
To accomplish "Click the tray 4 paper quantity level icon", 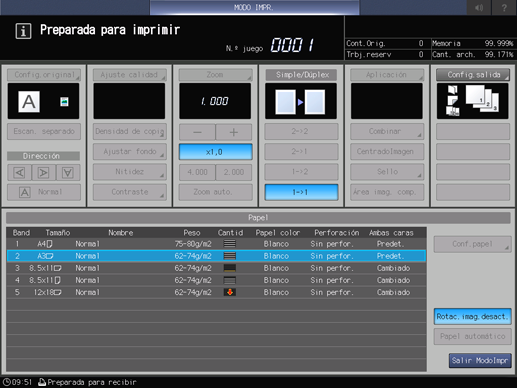I will click(230, 280).
